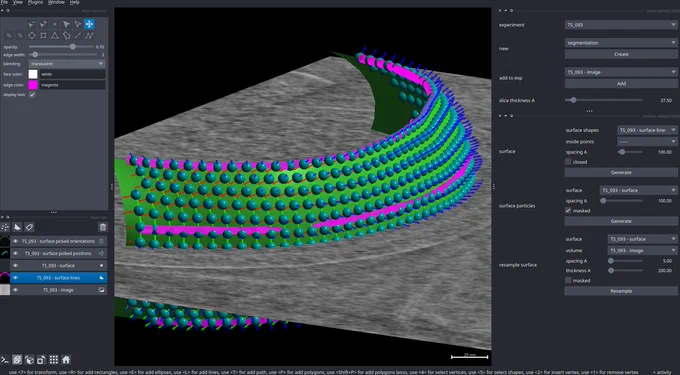
Task: Delete selected layer with trash icon
Action: pyautogui.click(x=102, y=227)
